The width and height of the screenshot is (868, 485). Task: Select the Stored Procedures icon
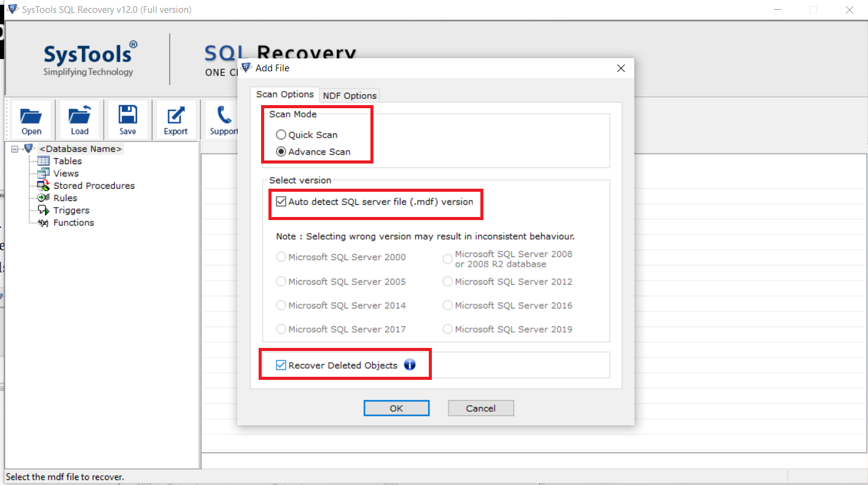[43, 185]
